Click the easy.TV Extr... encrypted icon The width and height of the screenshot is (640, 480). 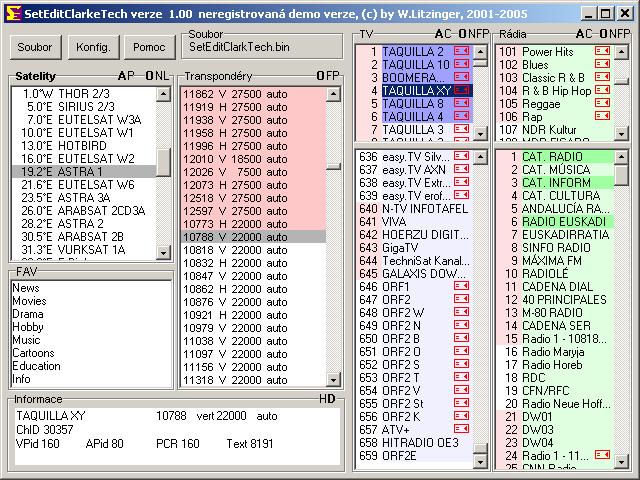462,182
